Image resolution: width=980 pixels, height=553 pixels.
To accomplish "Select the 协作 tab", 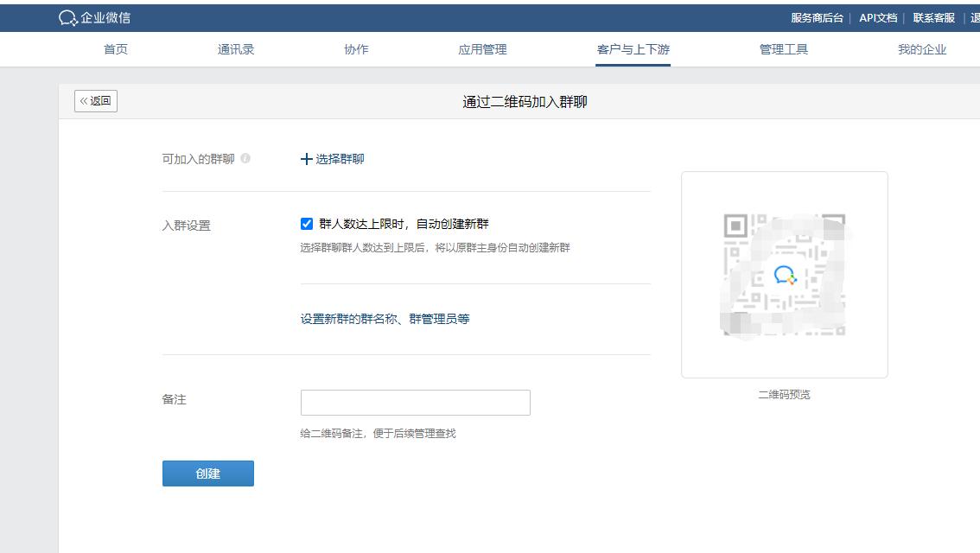I will (x=357, y=49).
